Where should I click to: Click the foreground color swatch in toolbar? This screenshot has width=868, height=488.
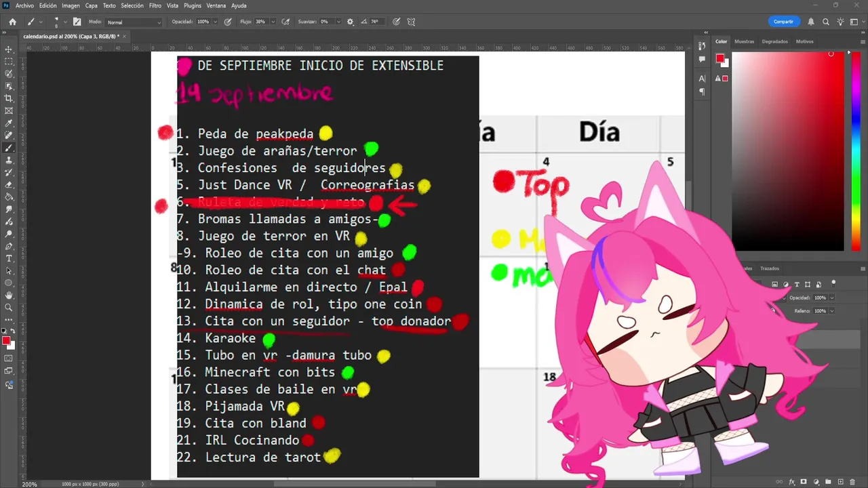(6, 340)
